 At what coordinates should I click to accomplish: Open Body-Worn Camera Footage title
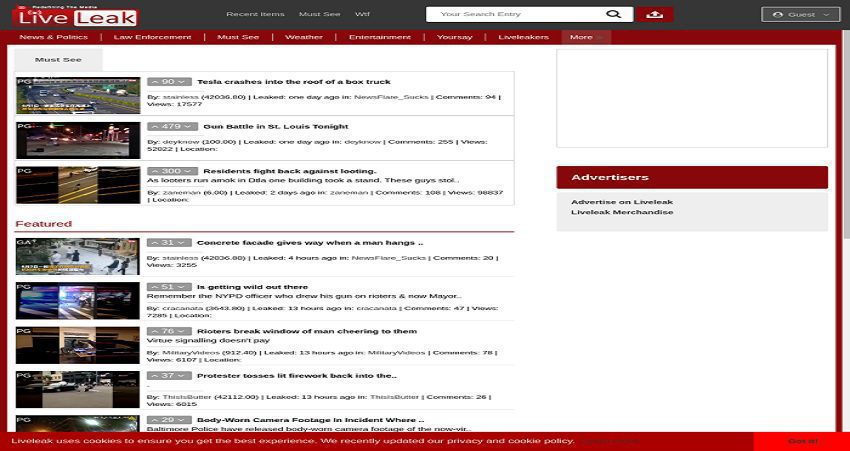tap(310, 420)
